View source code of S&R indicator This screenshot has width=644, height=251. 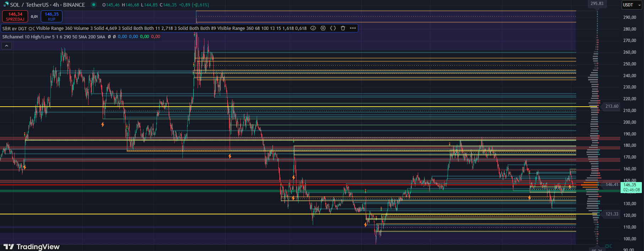(333, 28)
